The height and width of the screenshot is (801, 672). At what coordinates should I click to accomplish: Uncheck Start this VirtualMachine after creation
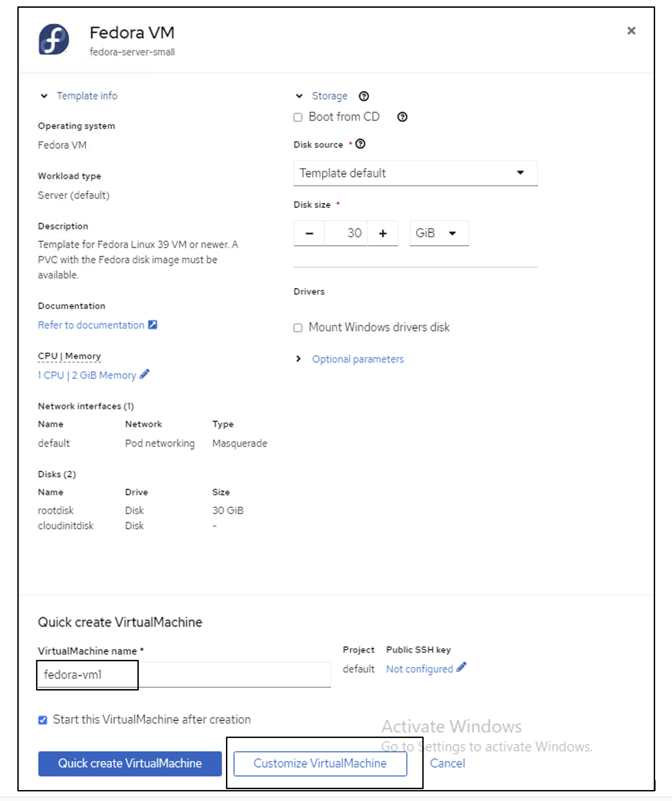click(43, 720)
